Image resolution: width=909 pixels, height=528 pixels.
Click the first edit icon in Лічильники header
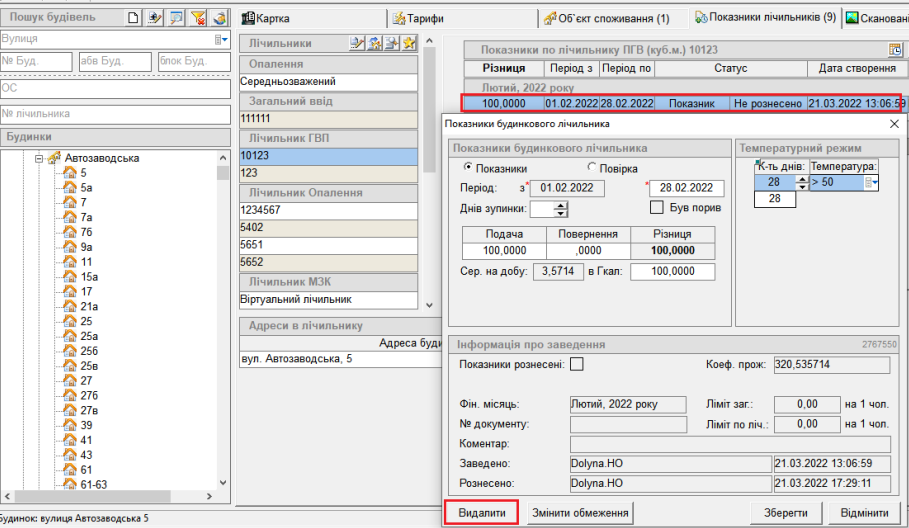pyautogui.click(x=356, y=43)
